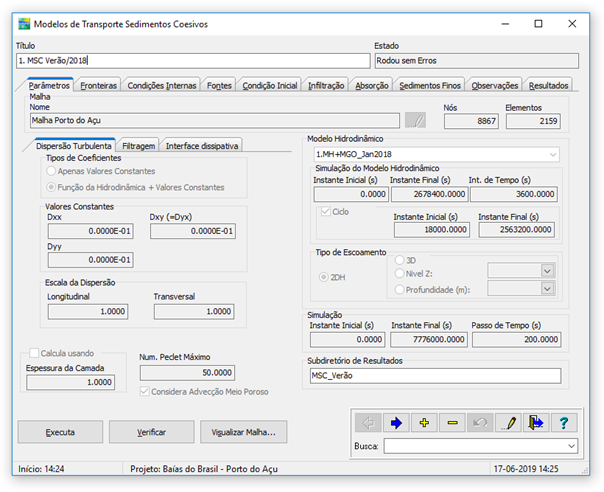
Task: Click Ciclo Instante Inicial 18000 field
Action: tap(432, 230)
